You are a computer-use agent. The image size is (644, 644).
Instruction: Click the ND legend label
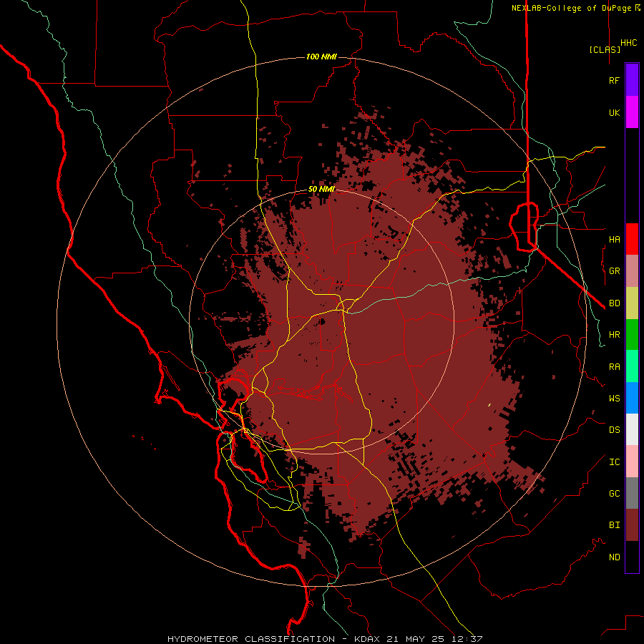tap(615, 557)
